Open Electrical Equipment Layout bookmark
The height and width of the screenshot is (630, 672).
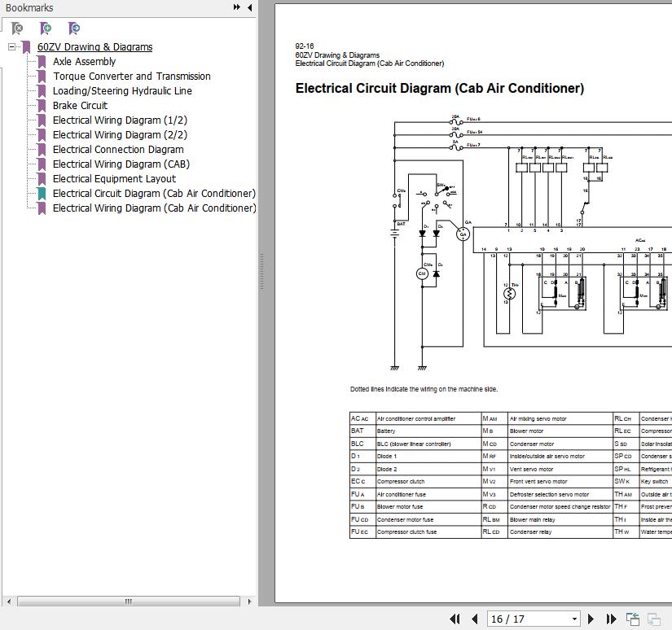pyautogui.click(x=114, y=179)
